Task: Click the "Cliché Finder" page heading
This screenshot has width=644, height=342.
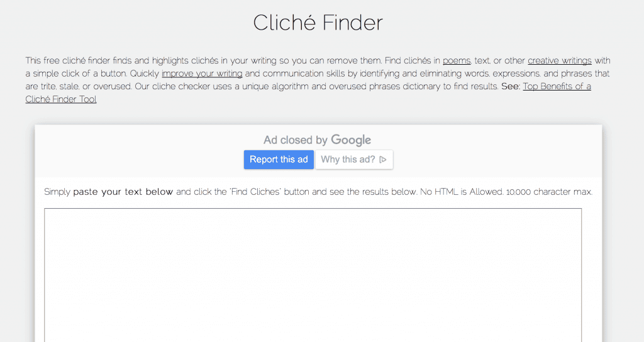Action: [x=318, y=23]
